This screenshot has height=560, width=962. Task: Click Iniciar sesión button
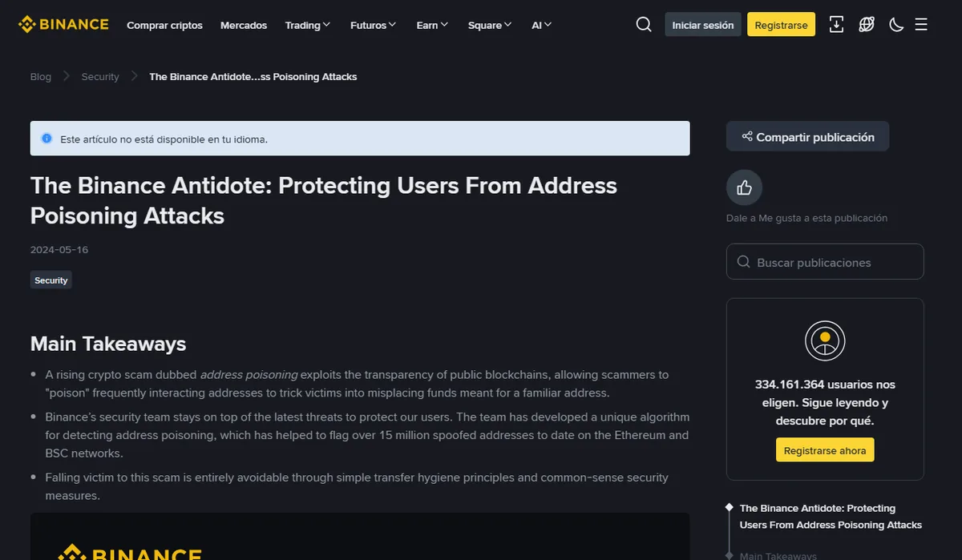(x=703, y=25)
